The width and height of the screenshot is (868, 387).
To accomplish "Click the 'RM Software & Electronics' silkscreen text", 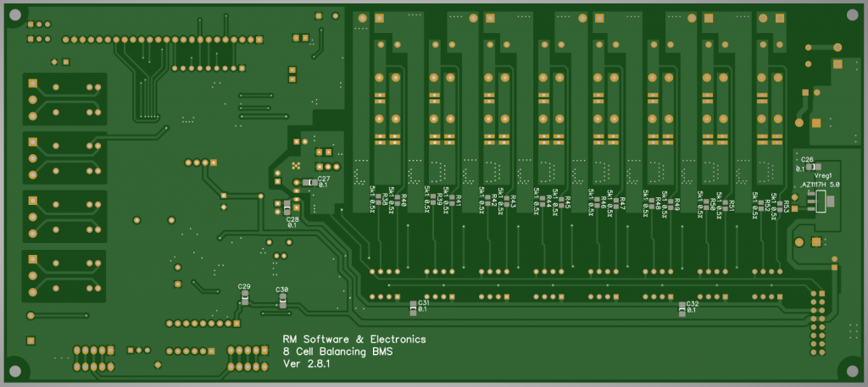I will click(353, 339).
